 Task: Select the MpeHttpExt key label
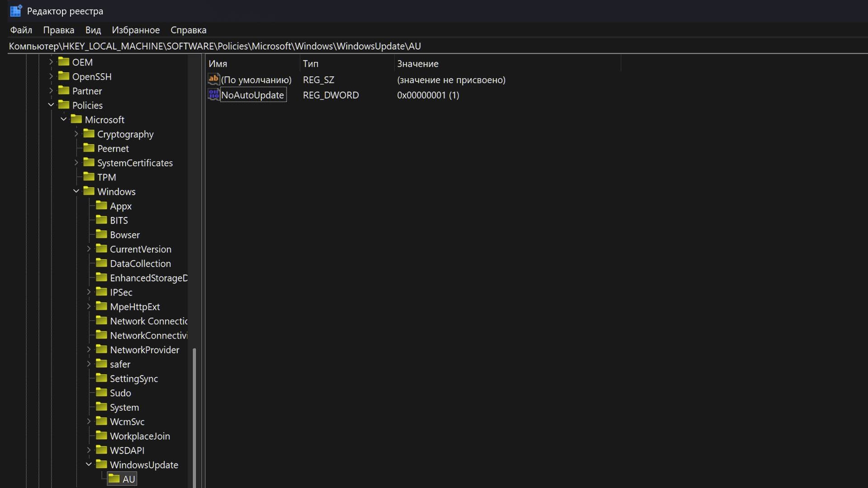[x=135, y=306]
